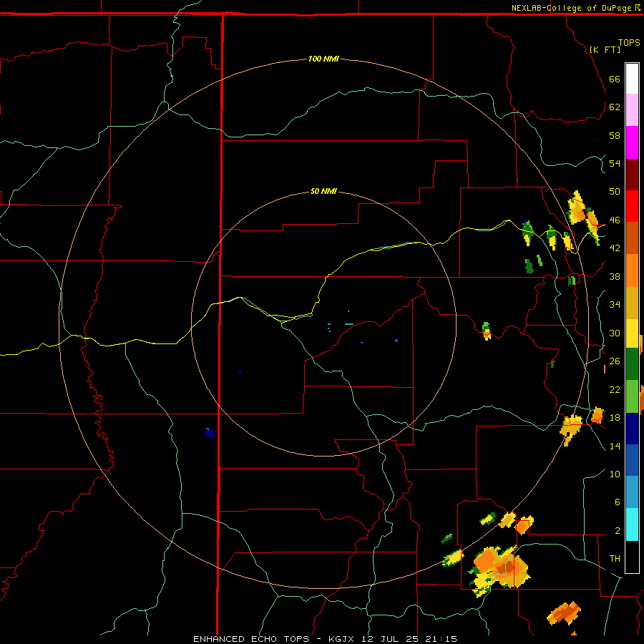Click the magenta 58 kft legend swatch
The width and height of the screenshot is (644, 644).
[632, 142]
